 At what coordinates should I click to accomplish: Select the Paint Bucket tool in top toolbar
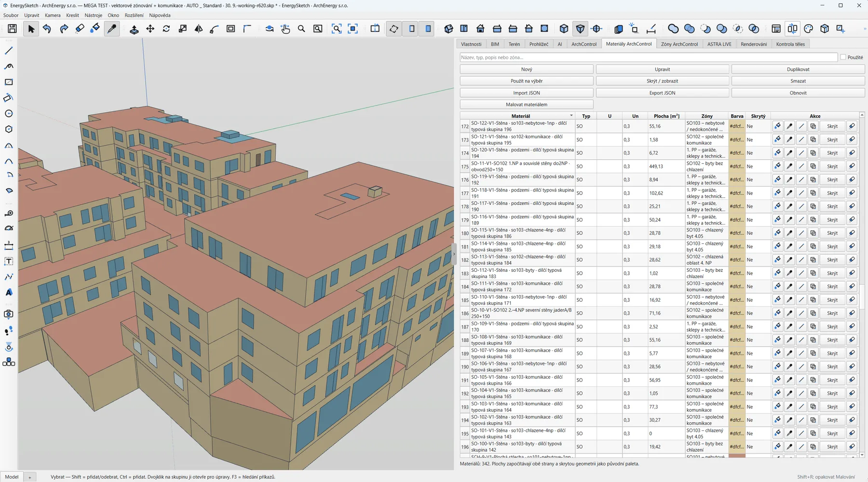coord(95,29)
